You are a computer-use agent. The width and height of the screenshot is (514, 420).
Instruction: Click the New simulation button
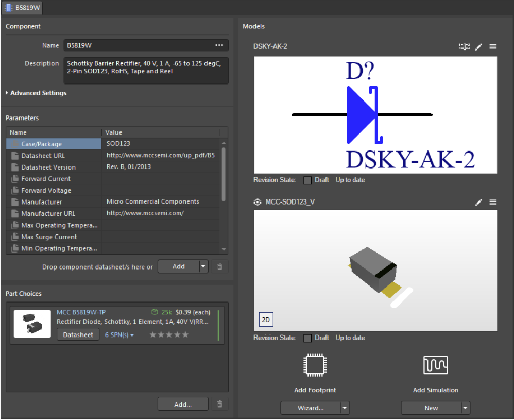tap(431, 408)
